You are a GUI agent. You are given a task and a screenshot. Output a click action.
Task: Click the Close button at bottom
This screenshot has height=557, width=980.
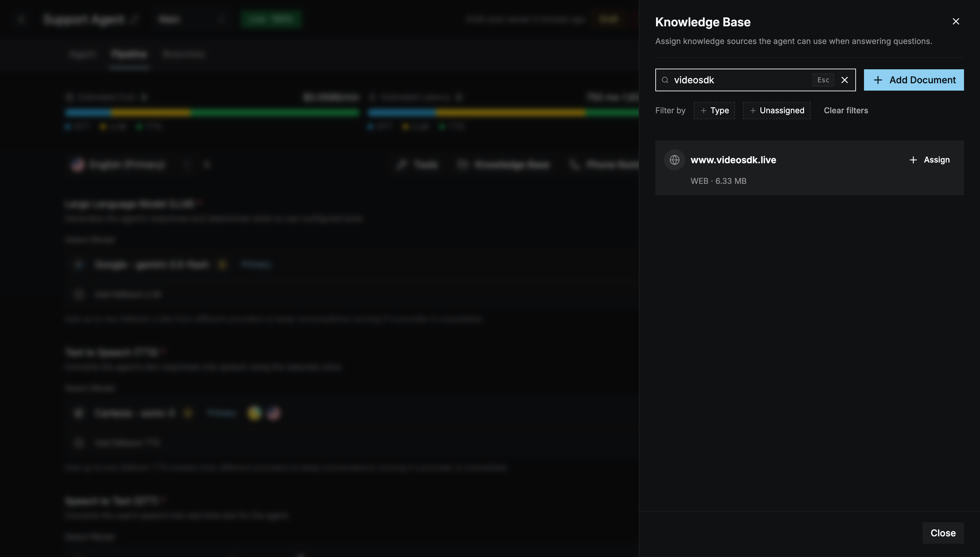(x=943, y=533)
